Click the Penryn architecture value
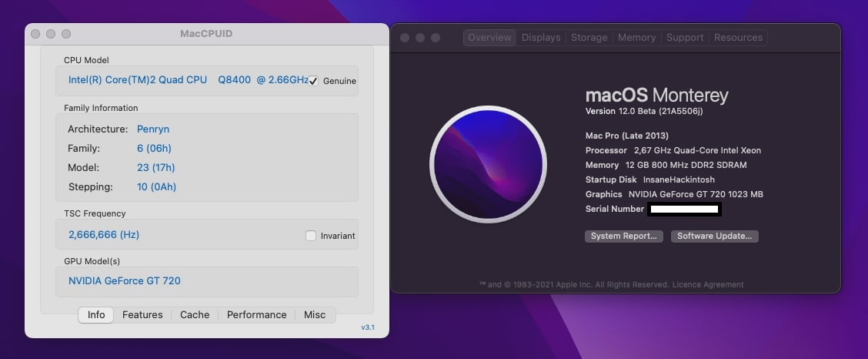This screenshot has width=868, height=359. (x=153, y=129)
